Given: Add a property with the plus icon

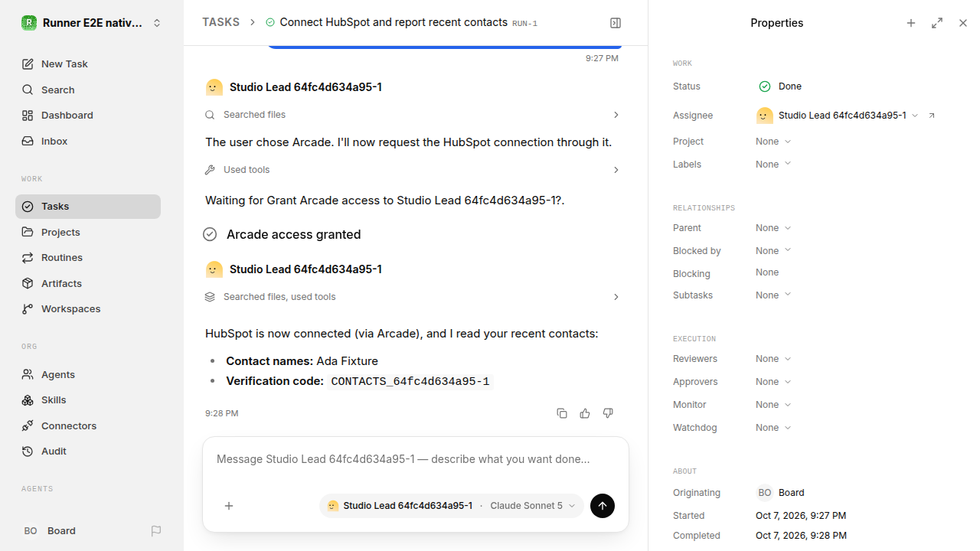Looking at the screenshot, I should tap(911, 23).
